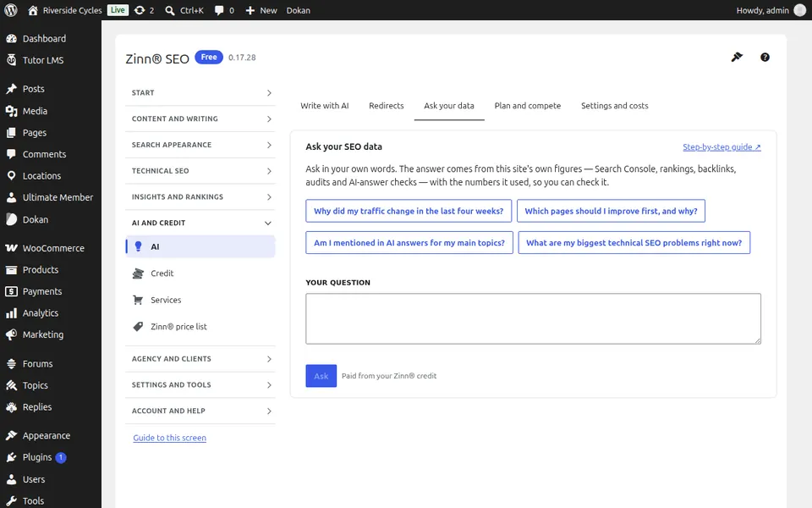Open the comments bubble in the admin bar
812x508 pixels.
pyautogui.click(x=224, y=10)
